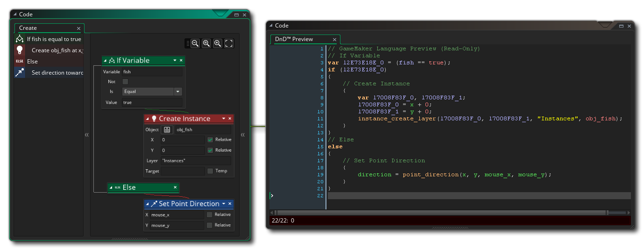Viewport: 644px width, 250px height.
Task: Open the object picker next to obj_fish
Action: (167, 130)
